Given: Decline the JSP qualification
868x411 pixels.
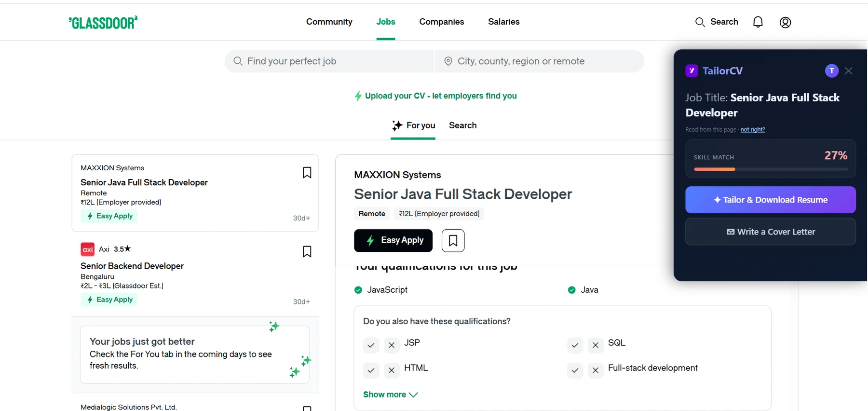Looking at the screenshot, I should tap(392, 345).
